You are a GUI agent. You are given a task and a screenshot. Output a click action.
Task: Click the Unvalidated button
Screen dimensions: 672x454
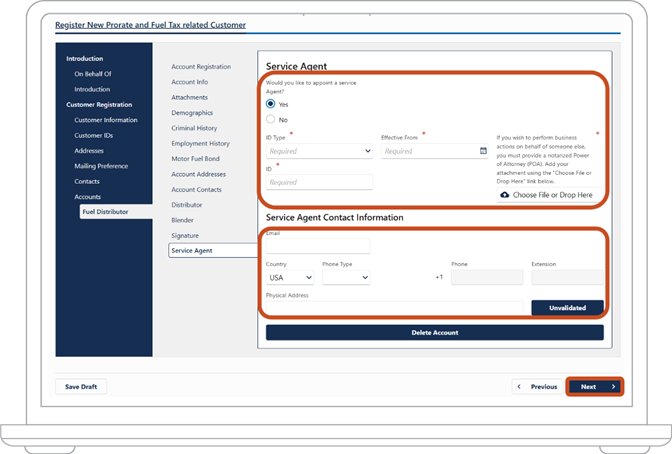[567, 308]
